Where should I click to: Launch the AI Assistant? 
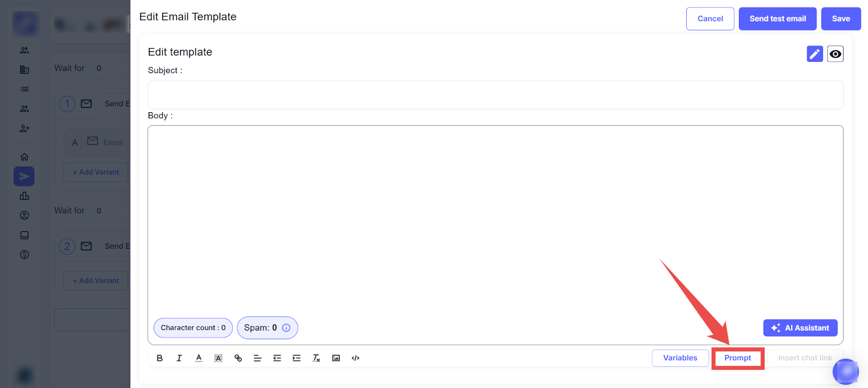click(x=800, y=328)
